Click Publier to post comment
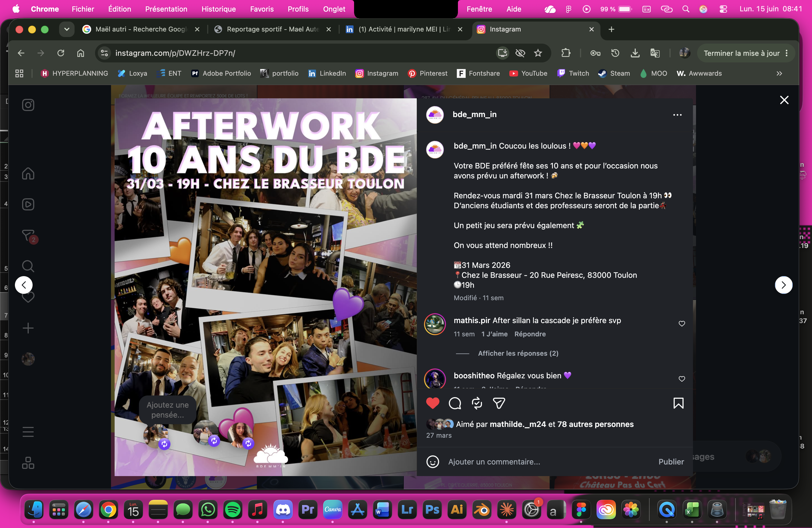This screenshot has width=812, height=528. pos(671,462)
